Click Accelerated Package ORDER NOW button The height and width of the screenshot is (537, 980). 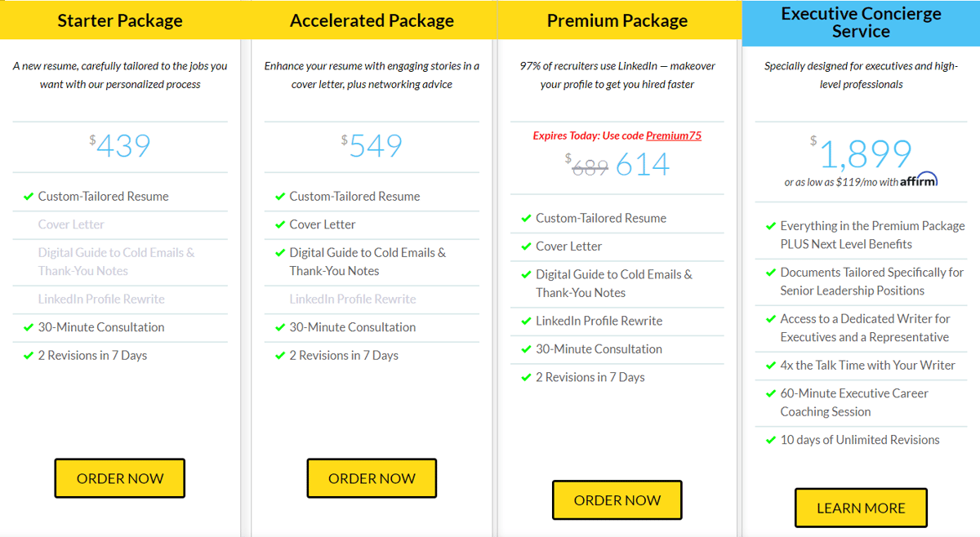[x=372, y=478]
